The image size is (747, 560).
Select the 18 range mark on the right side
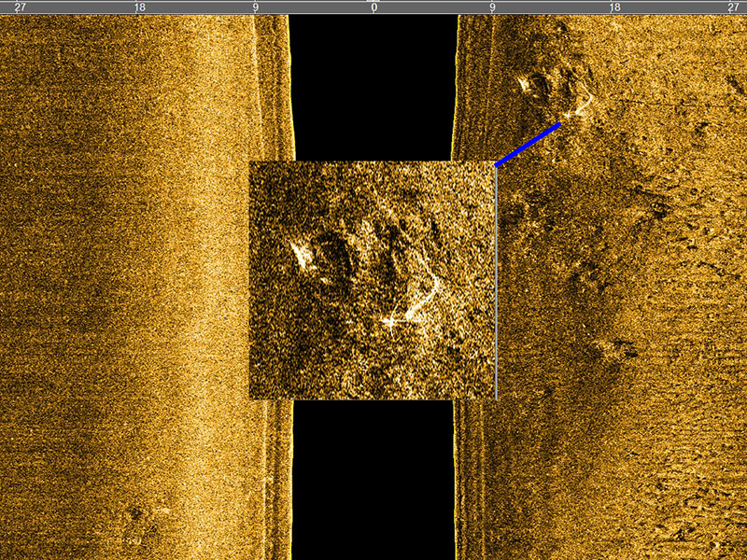[x=614, y=7]
